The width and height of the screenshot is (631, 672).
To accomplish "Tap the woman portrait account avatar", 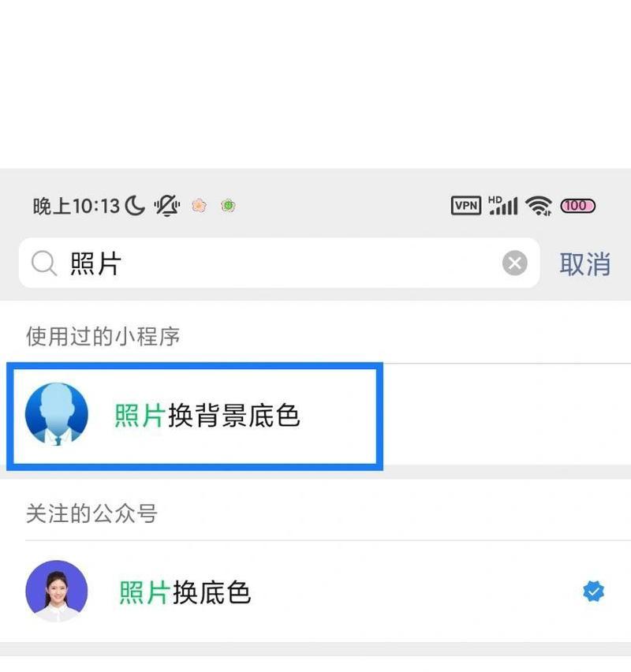I will tap(57, 592).
